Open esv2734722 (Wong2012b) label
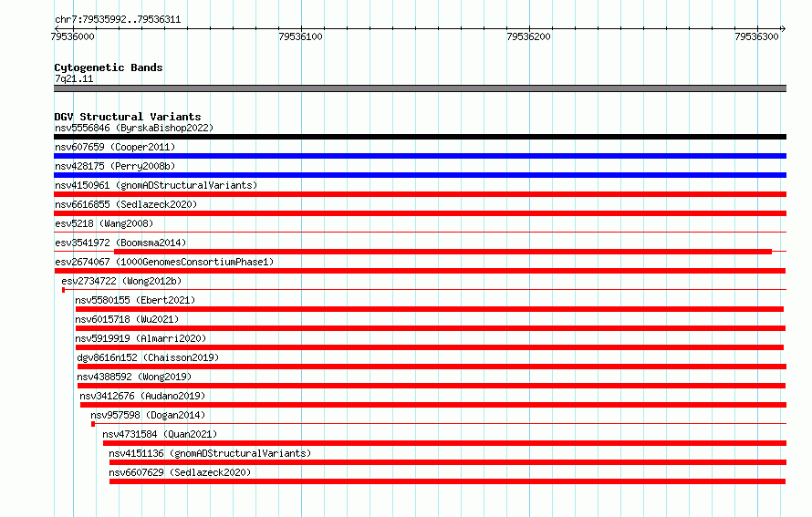 coord(121,281)
